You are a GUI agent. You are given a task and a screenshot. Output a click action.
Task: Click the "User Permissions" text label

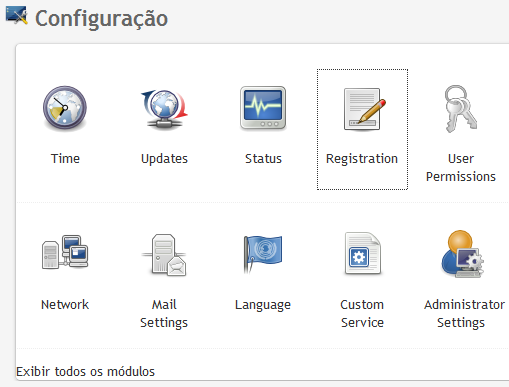pyautogui.click(x=461, y=167)
